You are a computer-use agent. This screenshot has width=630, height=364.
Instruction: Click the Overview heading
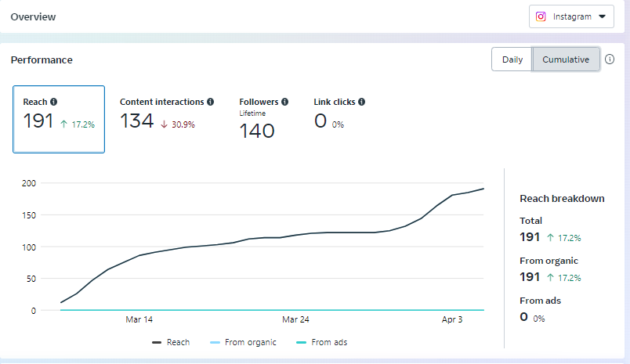pyautogui.click(x=33, y=16)
